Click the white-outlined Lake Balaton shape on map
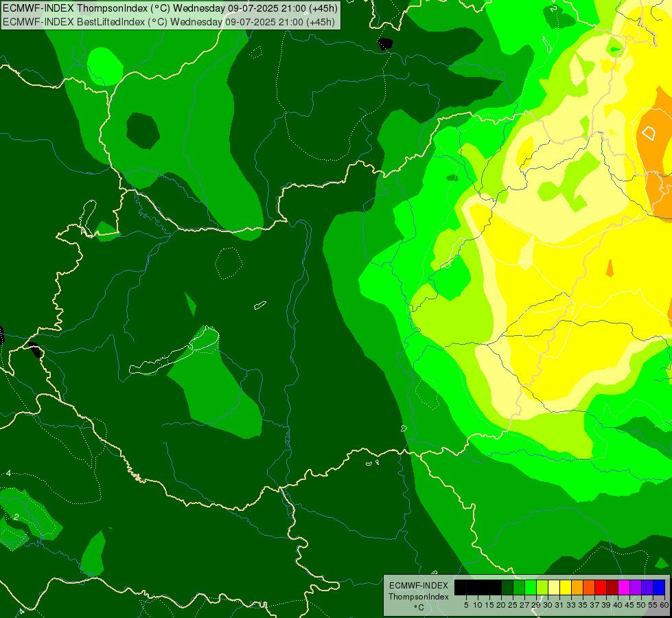This screenshot has height=618, width=672. 174,352
